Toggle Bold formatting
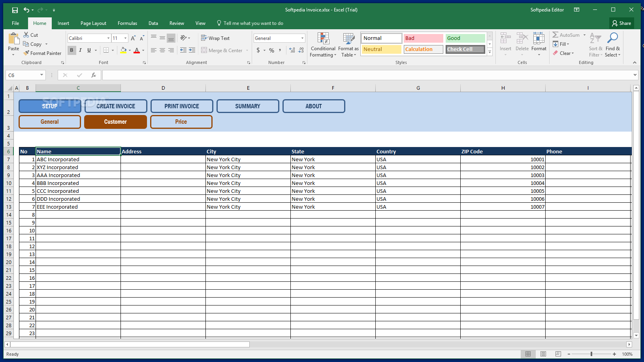Viewport: 644px width, 362px height. point(72,50)
